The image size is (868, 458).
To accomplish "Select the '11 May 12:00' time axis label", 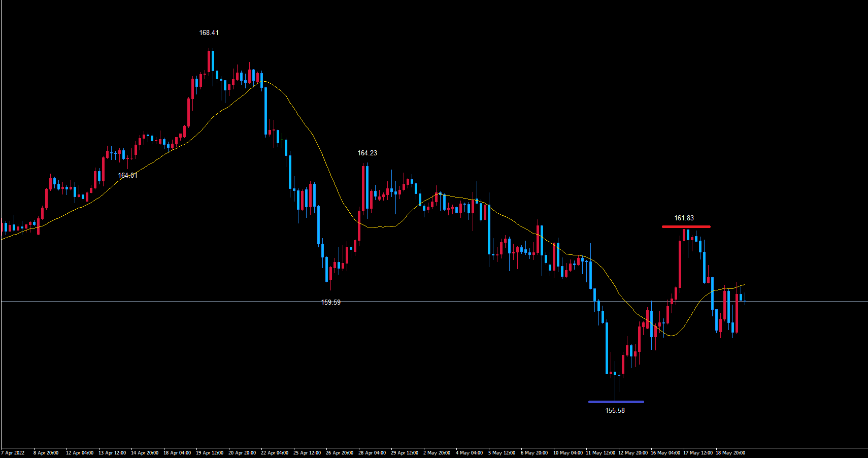I will (600, 453).
